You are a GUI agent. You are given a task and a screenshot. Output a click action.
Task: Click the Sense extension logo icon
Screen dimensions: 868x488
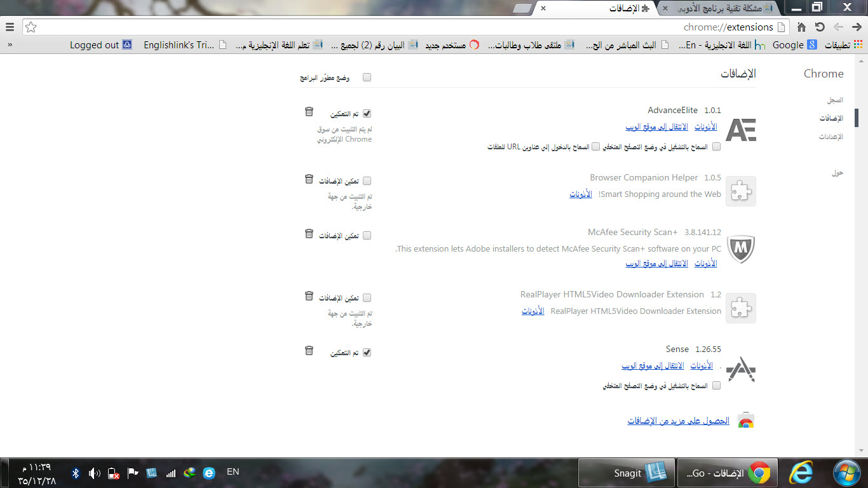[x=741, y=369]
